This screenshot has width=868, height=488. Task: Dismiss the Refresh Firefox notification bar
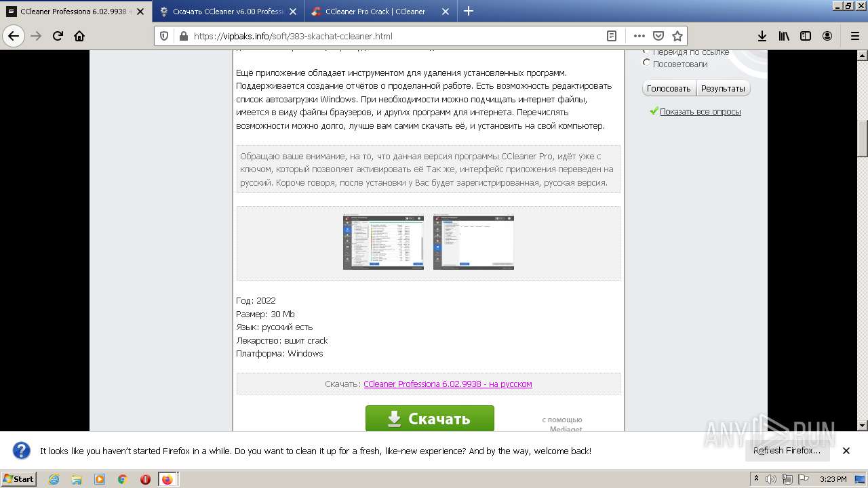click(x=846, y=451)
